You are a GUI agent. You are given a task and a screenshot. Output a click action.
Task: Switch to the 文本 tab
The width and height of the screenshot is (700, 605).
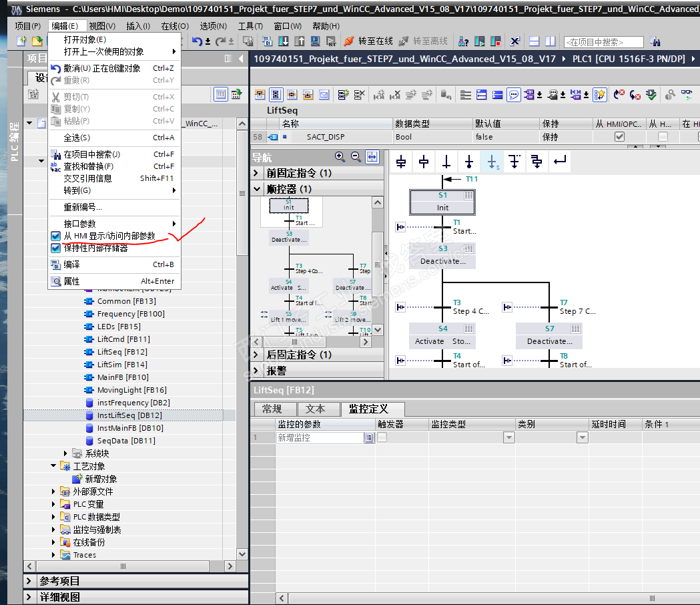pos(315,409)
